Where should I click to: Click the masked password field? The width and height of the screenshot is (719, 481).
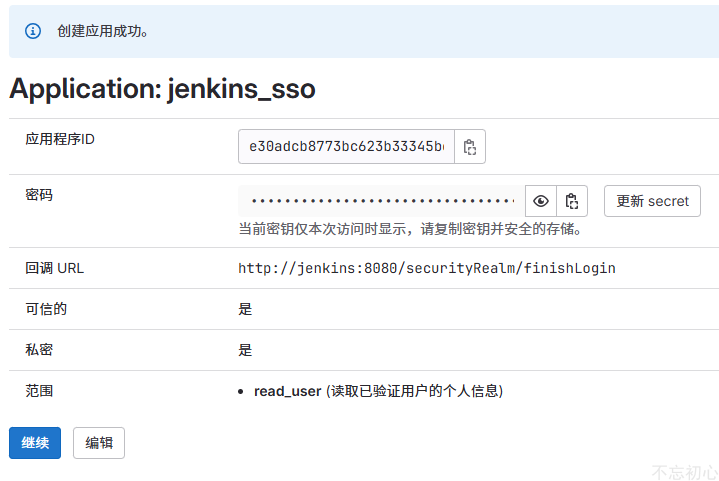382,201
